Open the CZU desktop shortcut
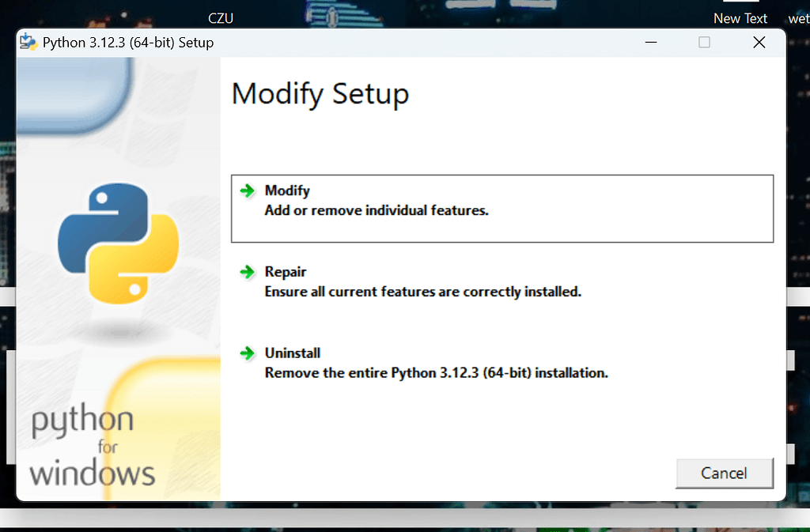810x532 pixels. pos(221,17)
